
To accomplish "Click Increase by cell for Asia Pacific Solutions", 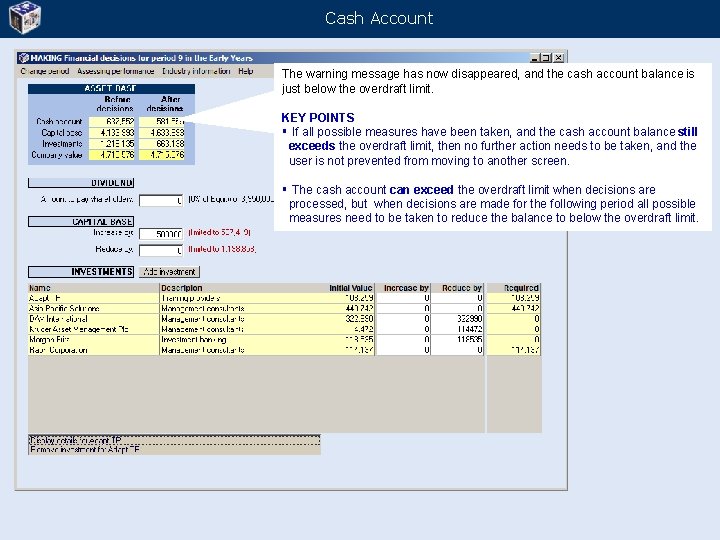I will point(403,309).
